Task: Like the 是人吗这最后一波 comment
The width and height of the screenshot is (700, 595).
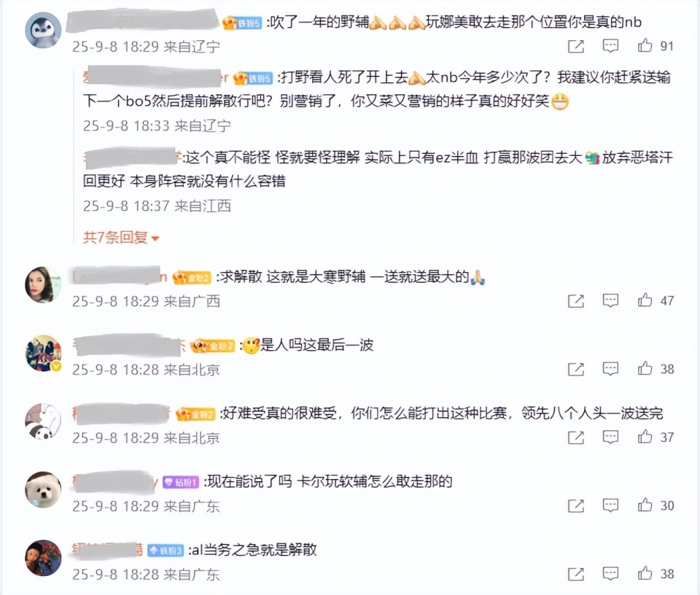Action: [x=645, y=368]
